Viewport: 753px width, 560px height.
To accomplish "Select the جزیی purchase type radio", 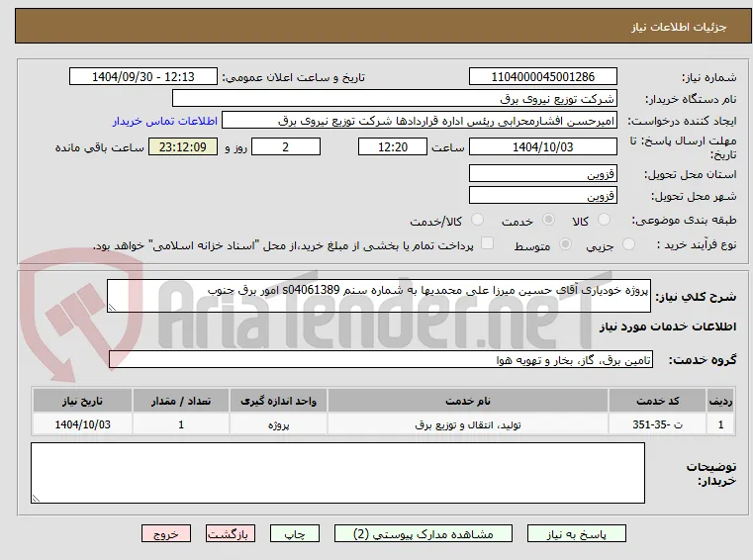I will 628,244.
